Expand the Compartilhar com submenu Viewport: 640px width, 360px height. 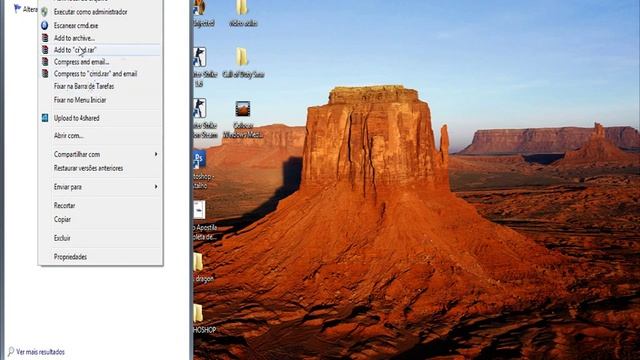click(x=100, y=154)
